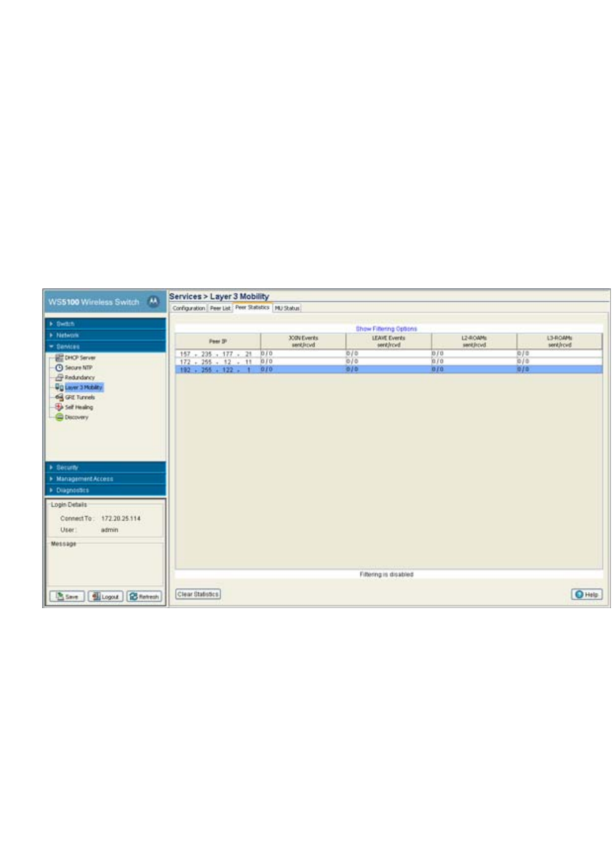
Task: Open Redundancy from the Services tree
Action: click(80, 378)
